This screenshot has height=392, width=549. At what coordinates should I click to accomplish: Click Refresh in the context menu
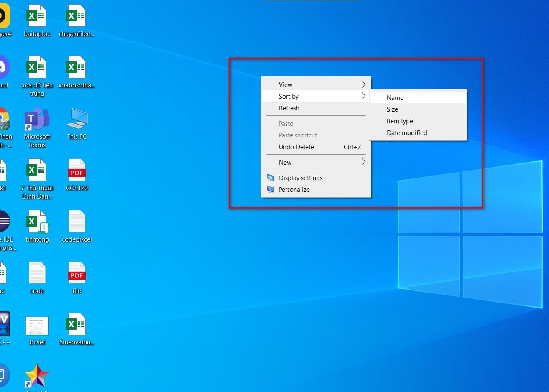pyautogui.click(x=316, y=108)
